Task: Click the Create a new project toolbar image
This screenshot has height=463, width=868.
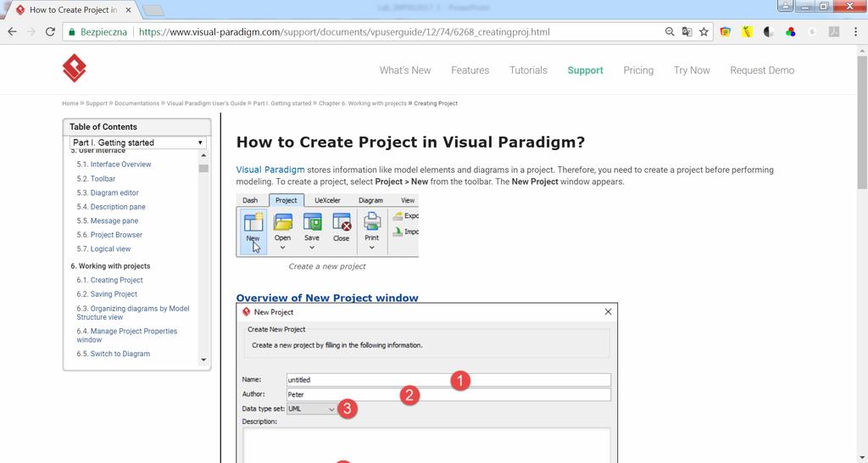Action: click(x=327, y=226)
